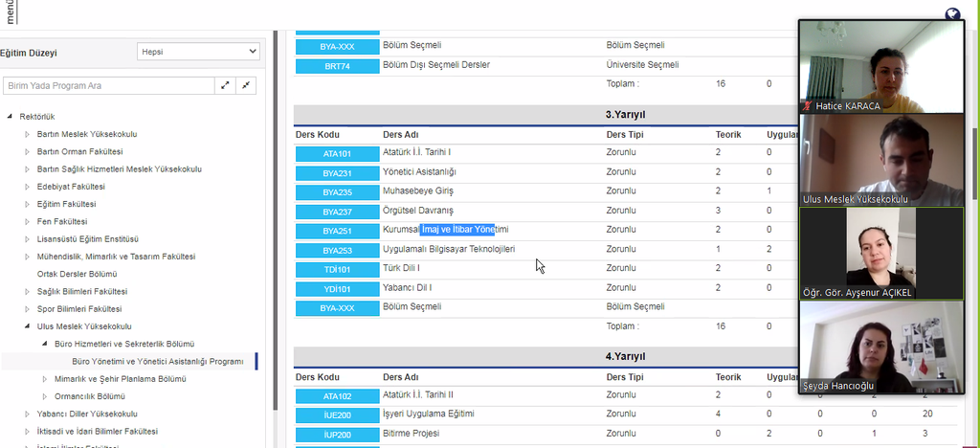Click the BYA235 Muhasebeye Giriş code
The width and height of the screenshot is (980, 448).
337,192
